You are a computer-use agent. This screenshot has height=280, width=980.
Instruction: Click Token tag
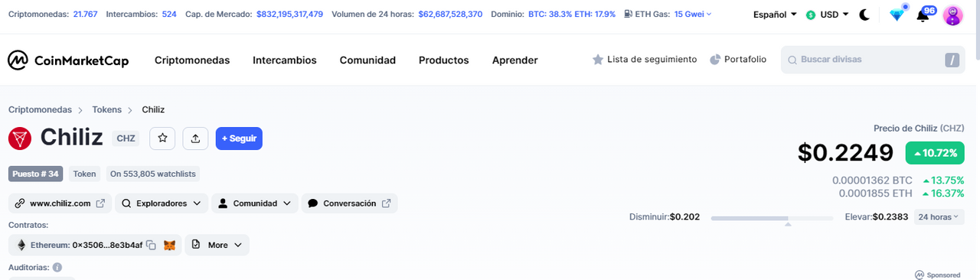(x=84, y=174)
